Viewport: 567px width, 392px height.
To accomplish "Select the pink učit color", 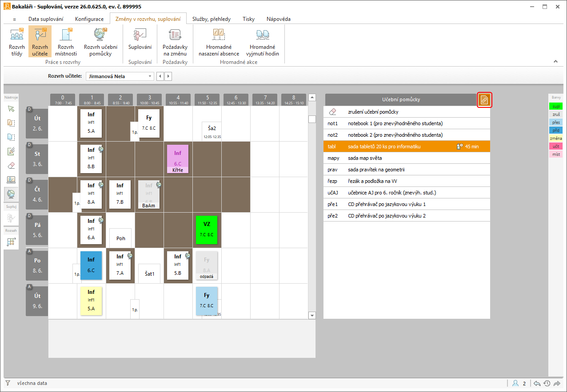I will [556, 146].
